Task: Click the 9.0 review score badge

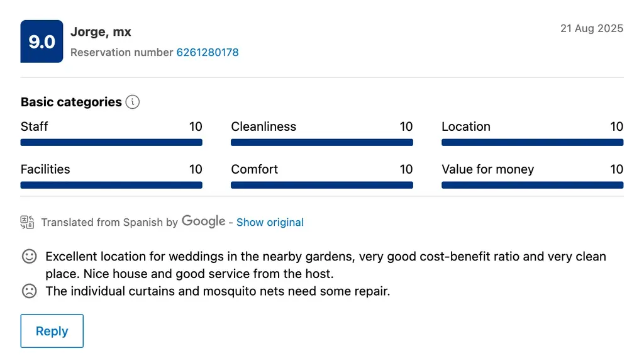Action: point(42,42)
